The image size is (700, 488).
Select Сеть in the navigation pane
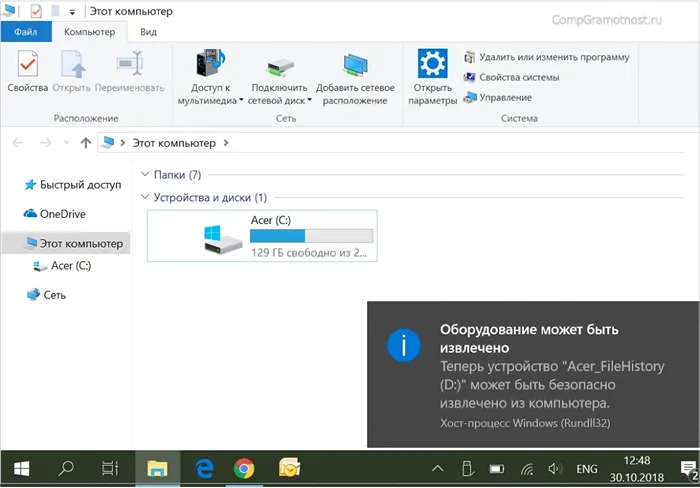[53, 295]
